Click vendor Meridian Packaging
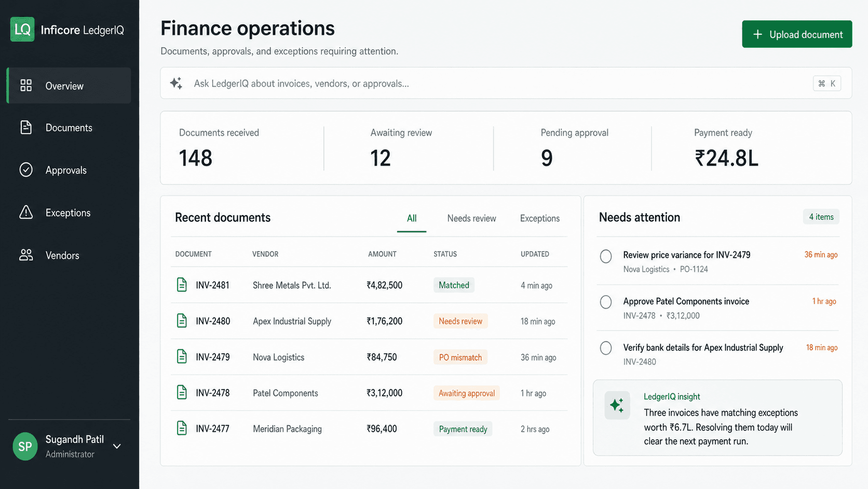The image size is (868, 489). pyautogui.click(x=287, y=428)
